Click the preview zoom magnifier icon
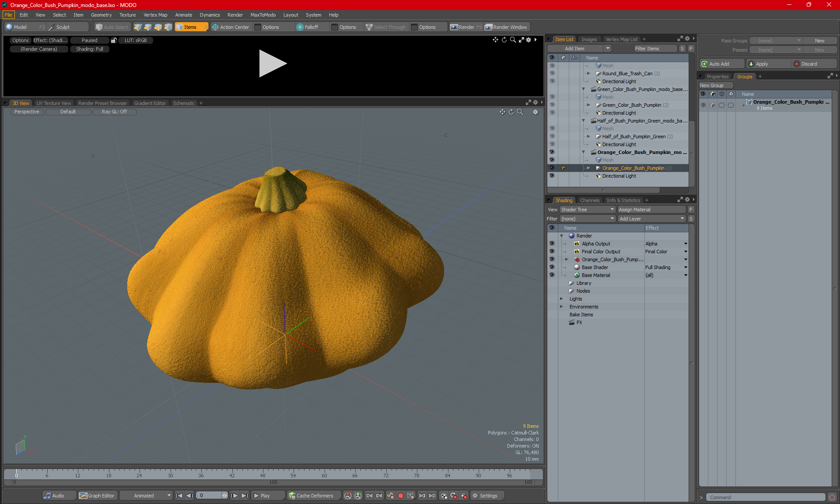Viewport: 840px width, 504px height. tap(513, 40)
